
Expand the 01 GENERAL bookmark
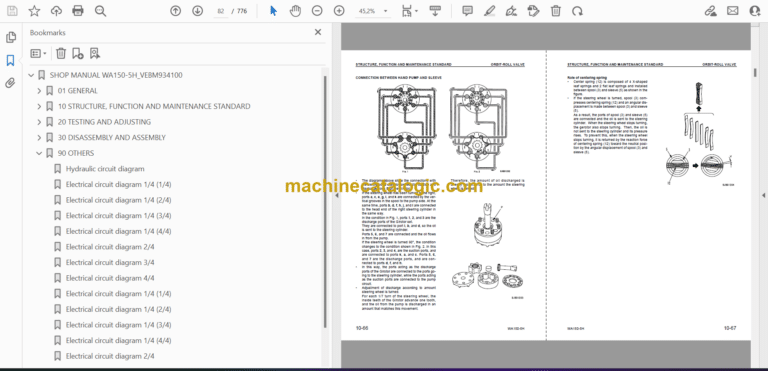point(40,91)
